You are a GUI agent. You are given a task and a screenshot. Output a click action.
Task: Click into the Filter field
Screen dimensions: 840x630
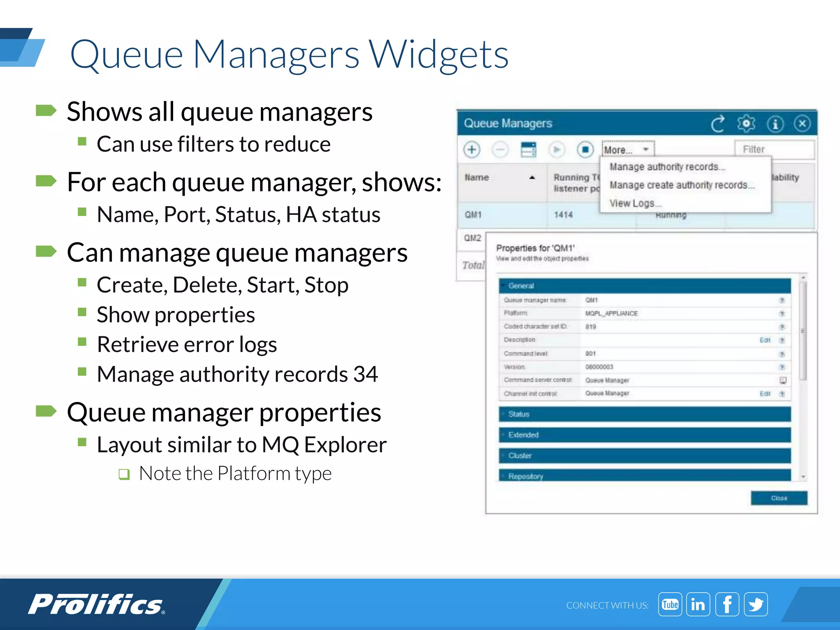774,149
